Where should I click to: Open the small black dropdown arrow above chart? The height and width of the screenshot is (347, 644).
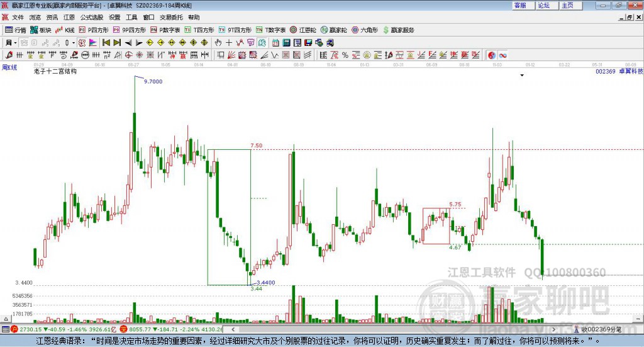522,75
